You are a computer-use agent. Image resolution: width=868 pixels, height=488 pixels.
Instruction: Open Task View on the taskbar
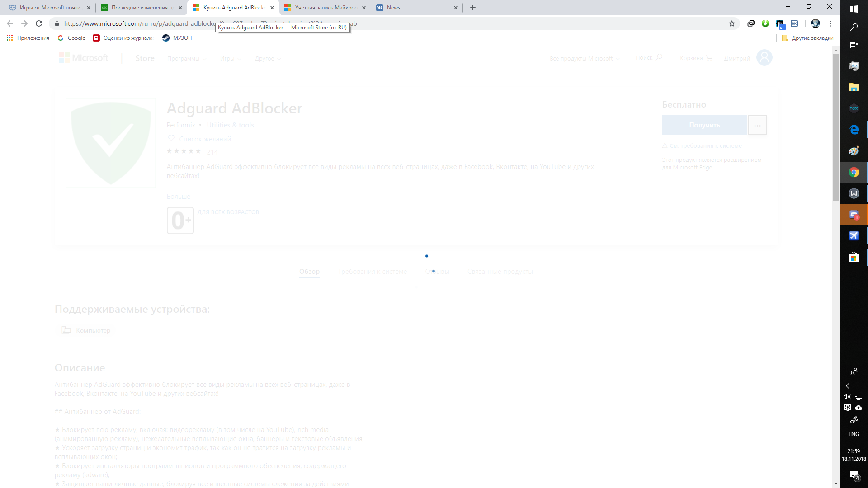(854, 45)
